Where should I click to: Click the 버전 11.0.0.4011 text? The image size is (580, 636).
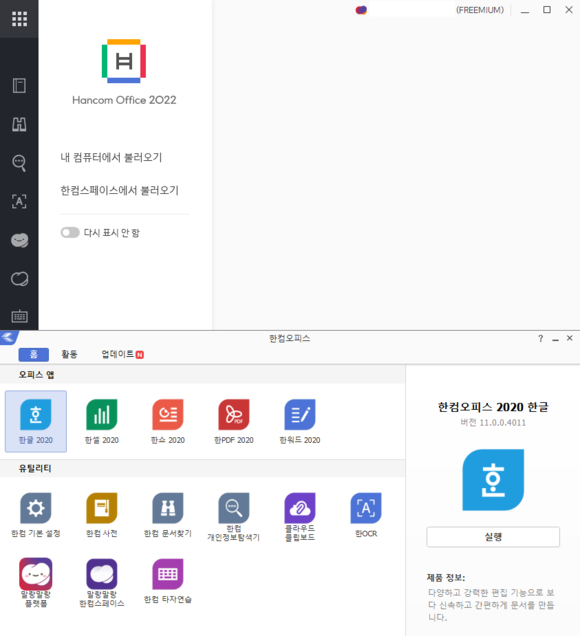tap(493, 423)
